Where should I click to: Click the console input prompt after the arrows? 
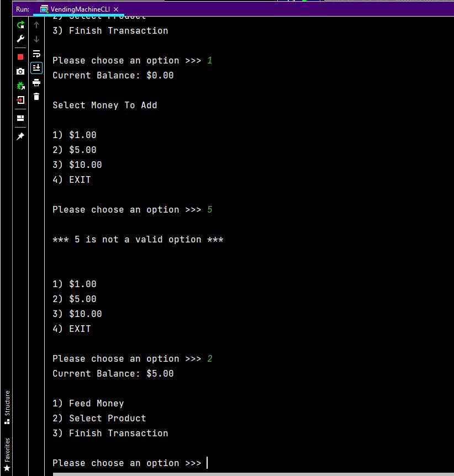coord(207,463)
